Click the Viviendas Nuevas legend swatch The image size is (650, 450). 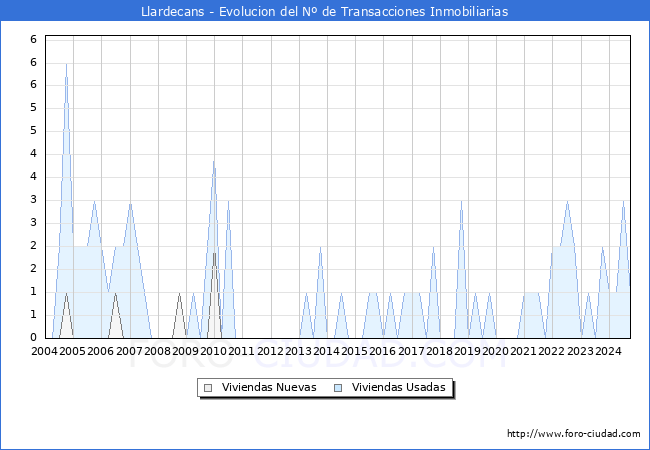click(x=208, y=388)
